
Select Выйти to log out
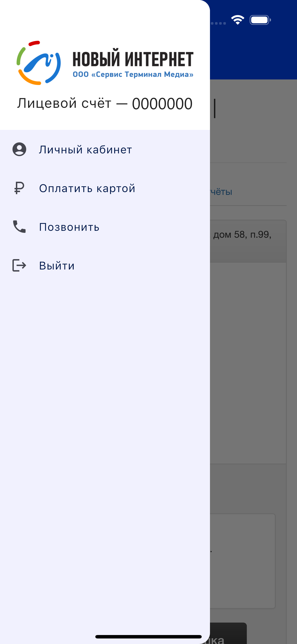click(x=105, y=266)
